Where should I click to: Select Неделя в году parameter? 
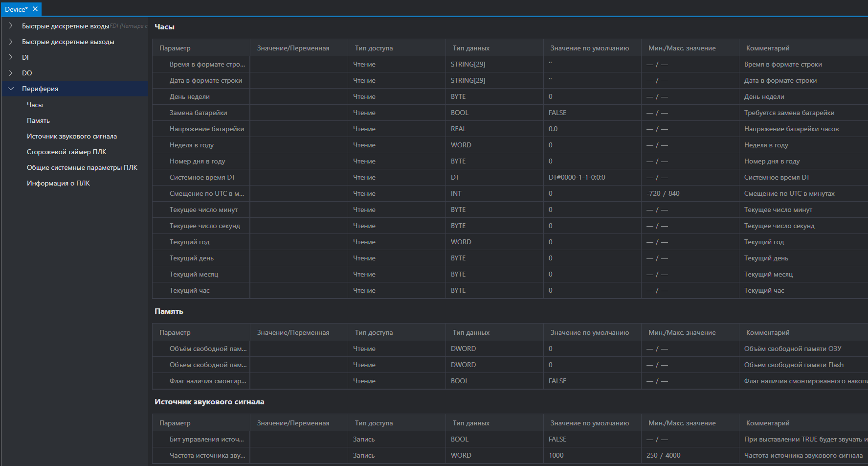click(x=192, y=145)
